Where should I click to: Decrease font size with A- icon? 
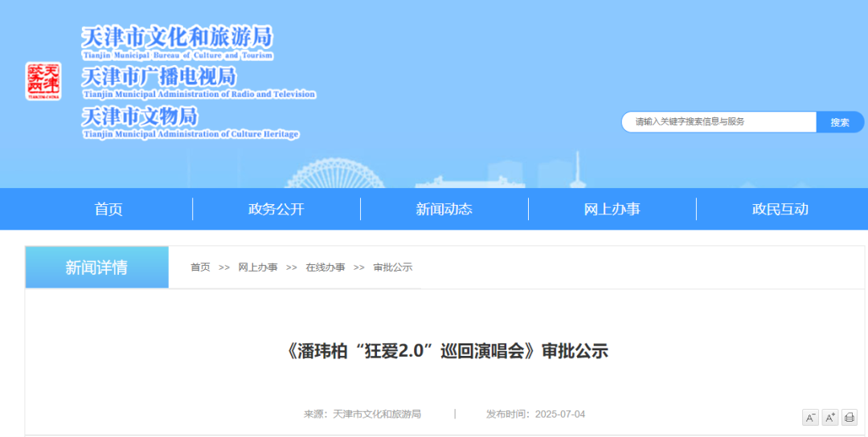click(810, 417)
